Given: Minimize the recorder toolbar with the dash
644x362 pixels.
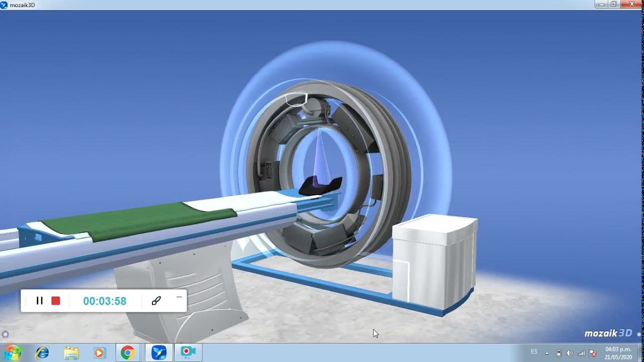Looking at the screenshot, I should click(x=179, y=298).
